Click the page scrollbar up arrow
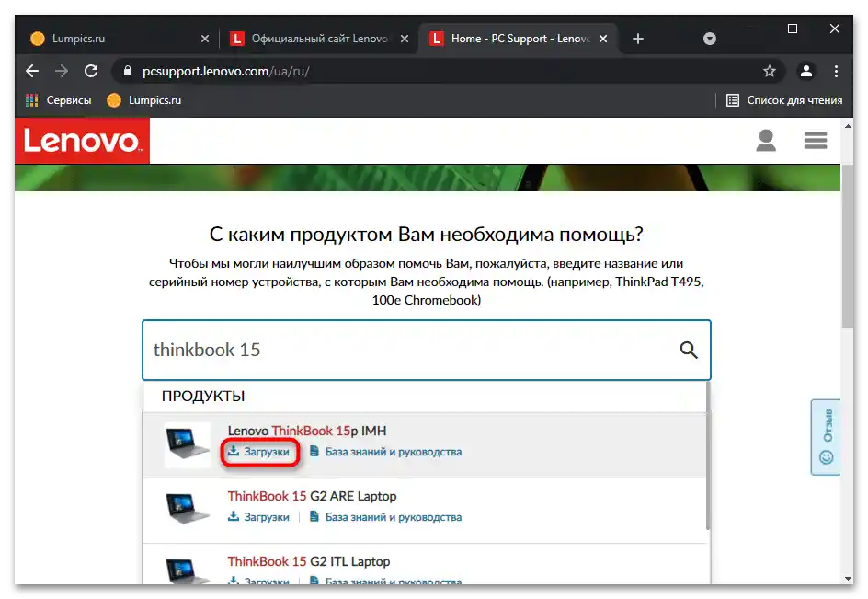The width and height of the screenshot is (868, 599). [848, 126]
